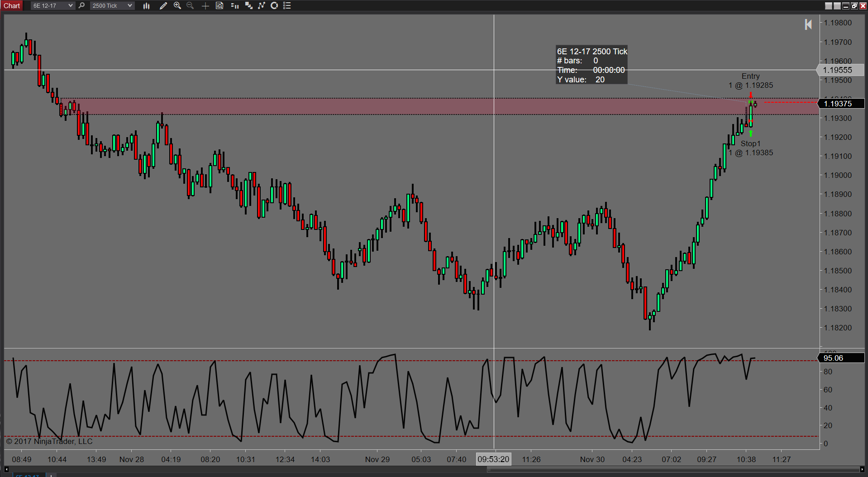Minimize the chart window
This screenshot has width=868, height=477.
click(x=845, y=6)
